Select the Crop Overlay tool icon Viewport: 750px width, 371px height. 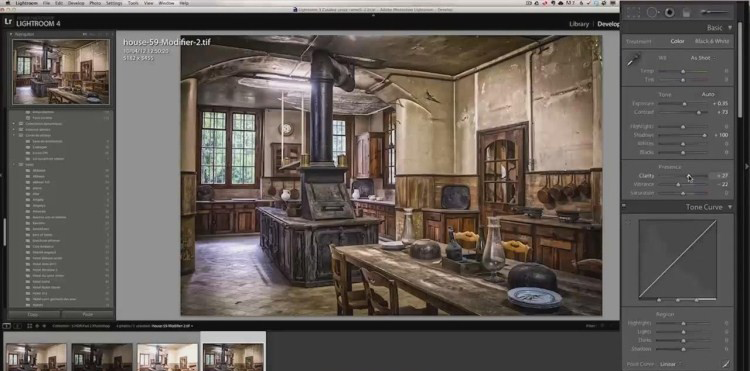coord(633,12)
